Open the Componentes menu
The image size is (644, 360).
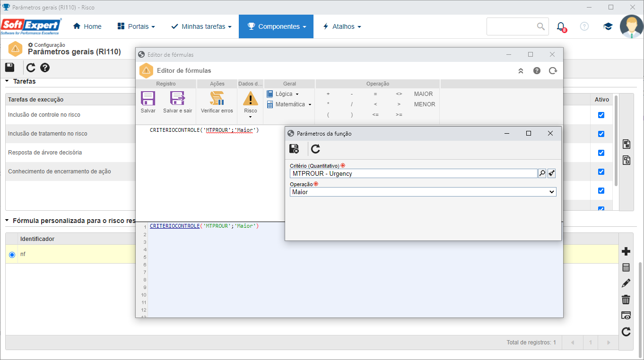pyautogui.click(x=277, y=26)
